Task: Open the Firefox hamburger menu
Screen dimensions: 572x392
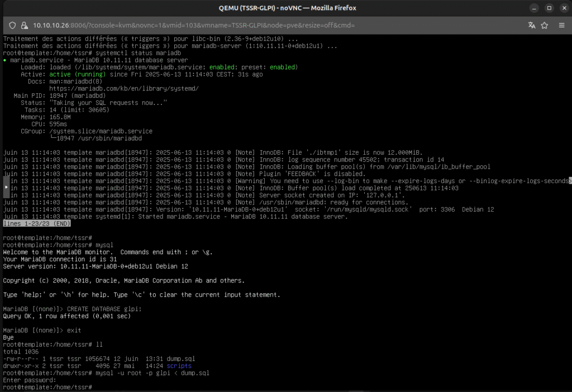Action: [561, 26]
